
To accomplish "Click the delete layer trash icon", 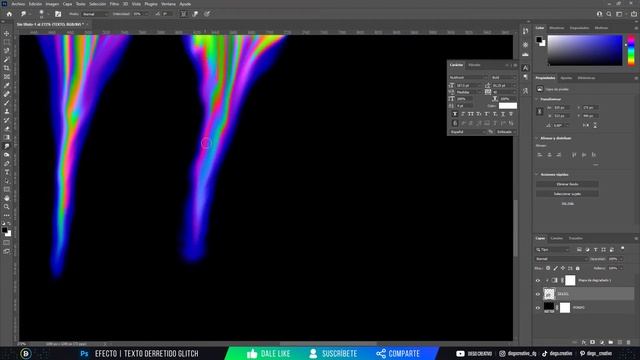I will tap(629, 342).
